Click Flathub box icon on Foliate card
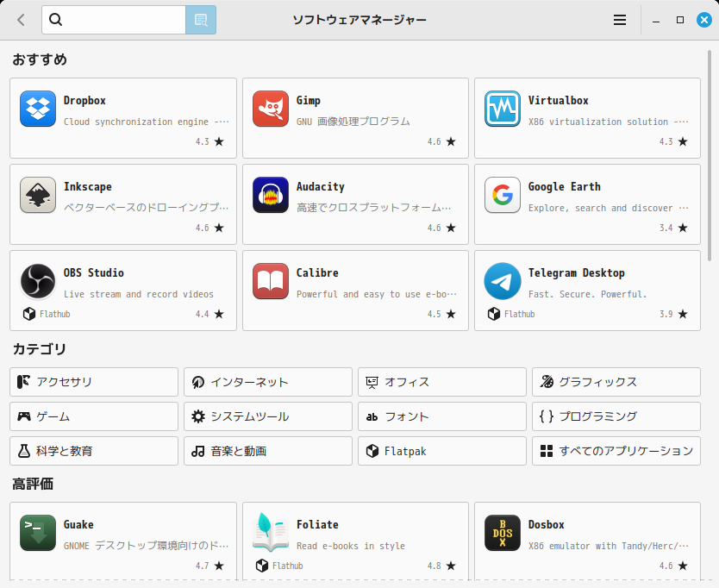The width and height of the screenshot is (719, 588). pos(262,566)
